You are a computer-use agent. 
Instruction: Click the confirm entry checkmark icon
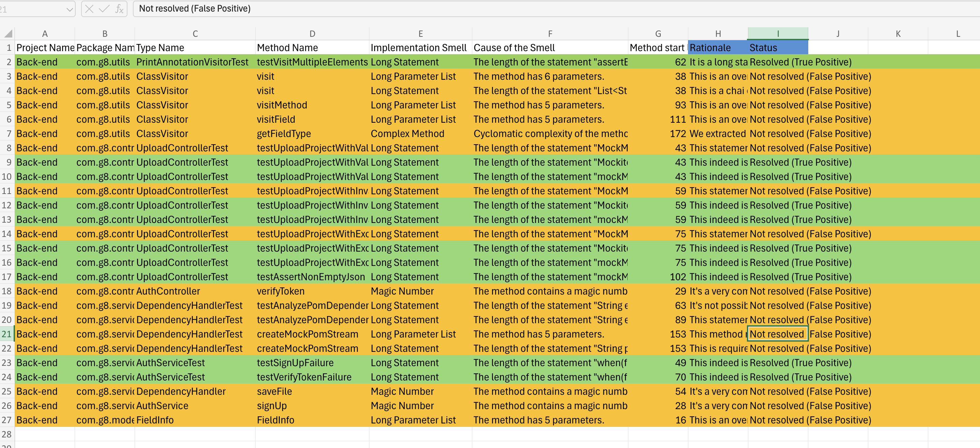pyautogui.click(x=104, y=9)
